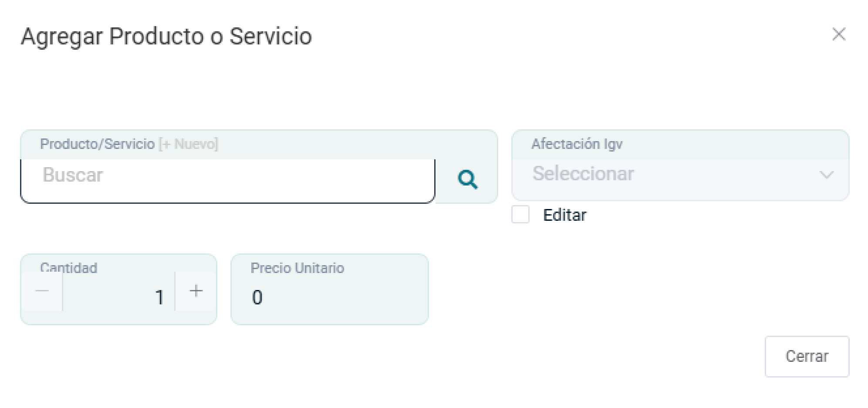
Task: Open the Afectación Igv chevron arrow
Action: (827, 174)
